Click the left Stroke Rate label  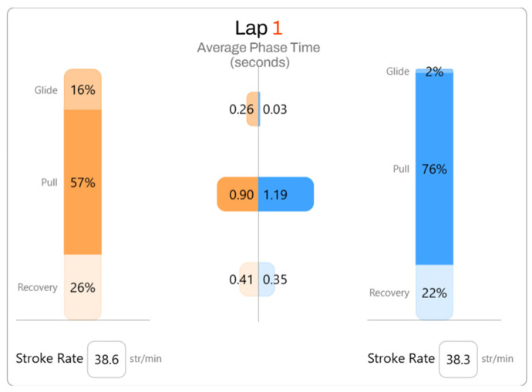49,358
